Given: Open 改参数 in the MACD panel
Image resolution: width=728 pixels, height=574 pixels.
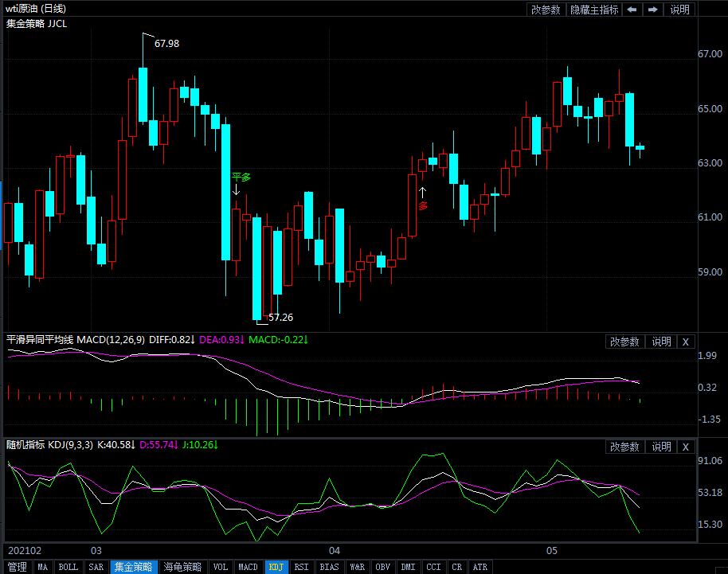Looking at the screenshot, I should point(624,342).
